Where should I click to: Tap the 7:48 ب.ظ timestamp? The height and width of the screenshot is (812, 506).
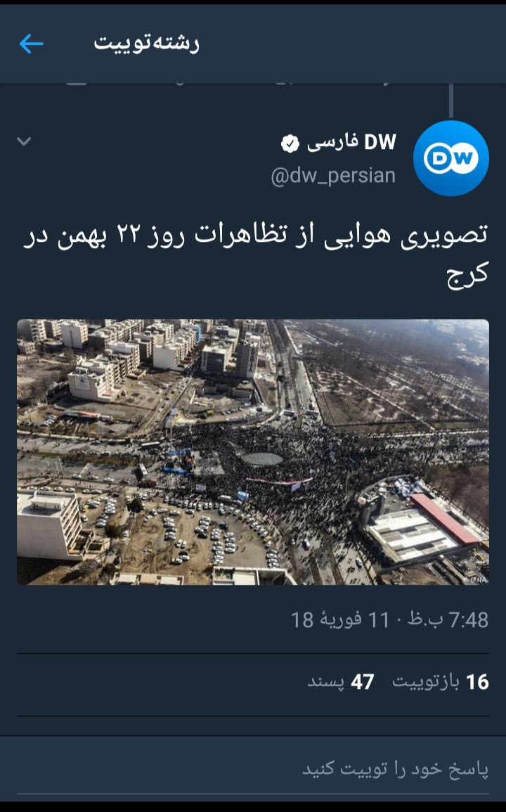[448, 620]
